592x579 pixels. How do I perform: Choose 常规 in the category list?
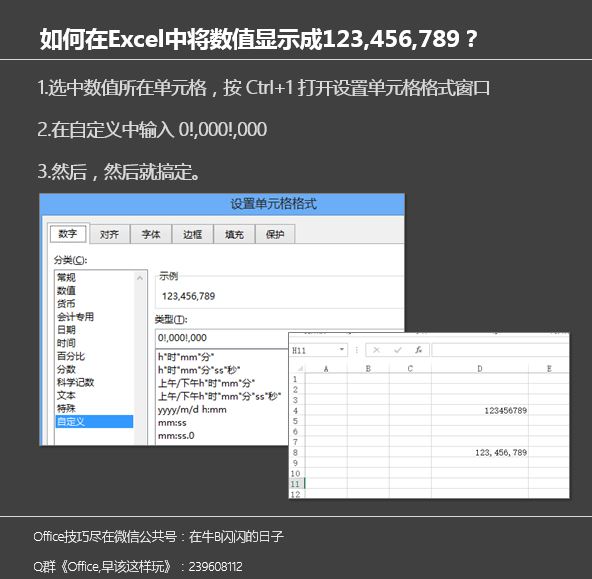point(94,277)
